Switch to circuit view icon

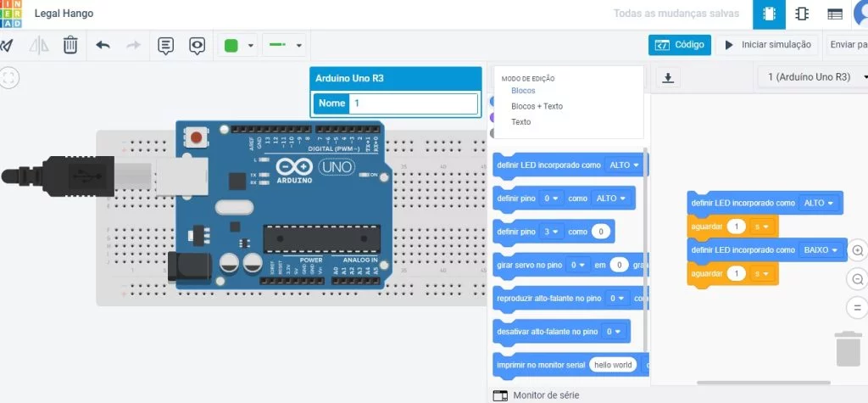point(769,14)
